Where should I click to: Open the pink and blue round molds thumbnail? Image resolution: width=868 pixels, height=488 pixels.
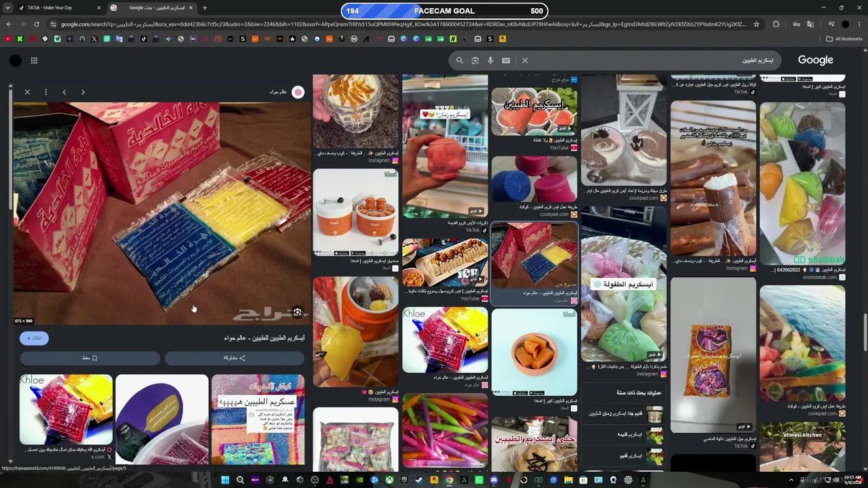(x=534, y=179)
